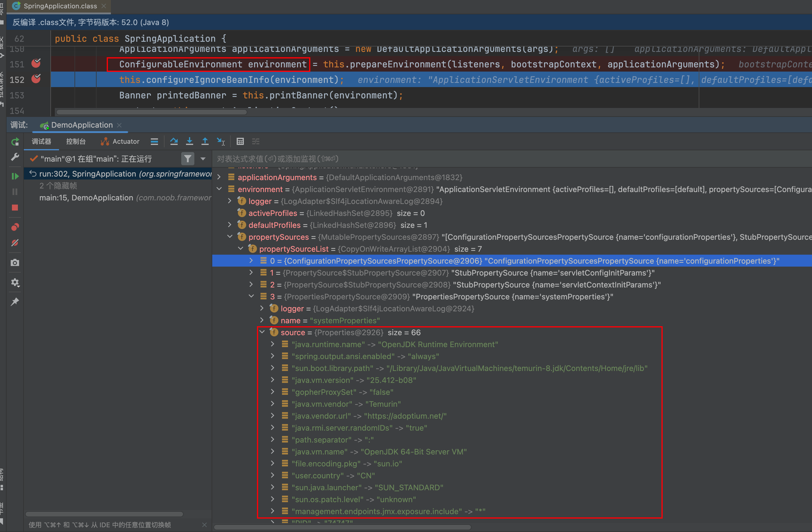Select frame run:302, SpringApplication
This screenshot has width=812, height=532.
118,174
